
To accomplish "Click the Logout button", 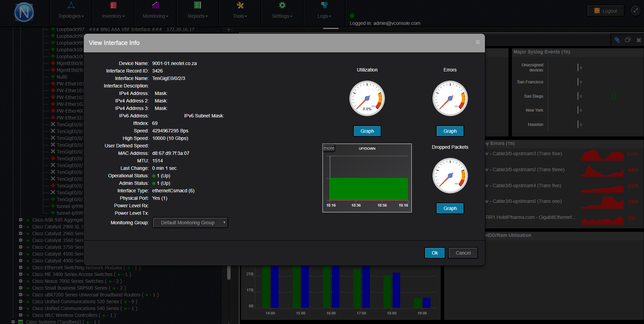I will (x=606, y=11).
